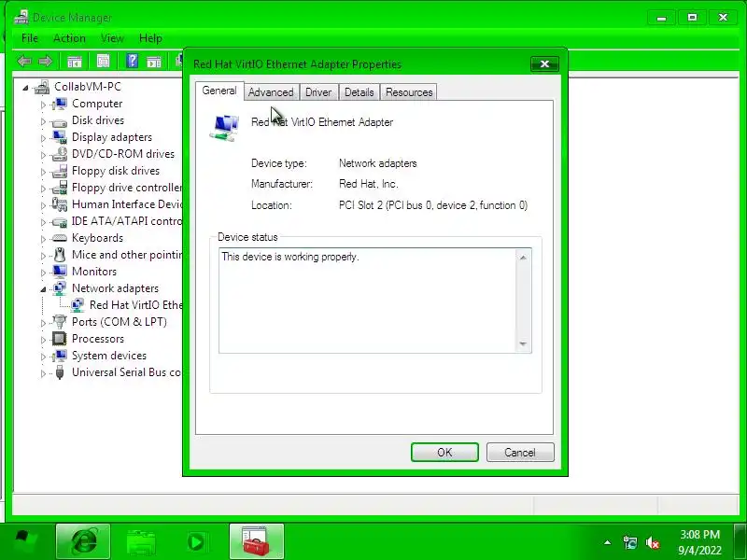The image size is (747, 560).
Task: Click the network adapter icon in Properties dialog
Action: click(224, 128)
